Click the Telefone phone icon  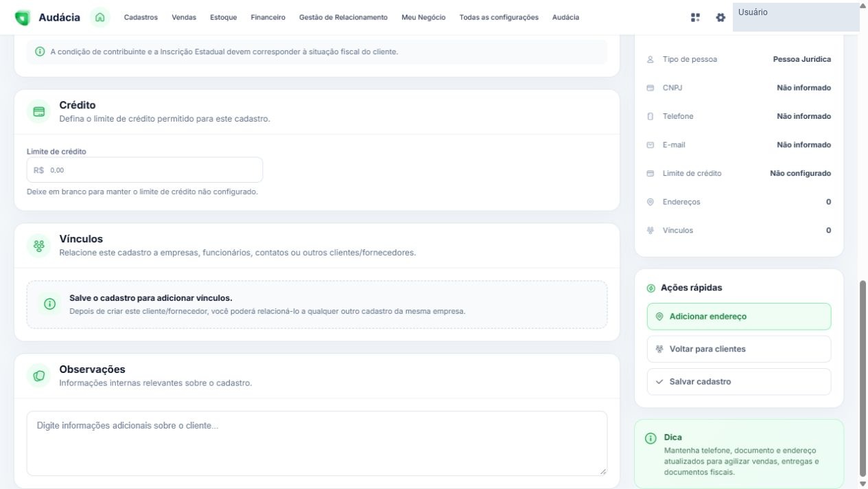tap(650, 116)
